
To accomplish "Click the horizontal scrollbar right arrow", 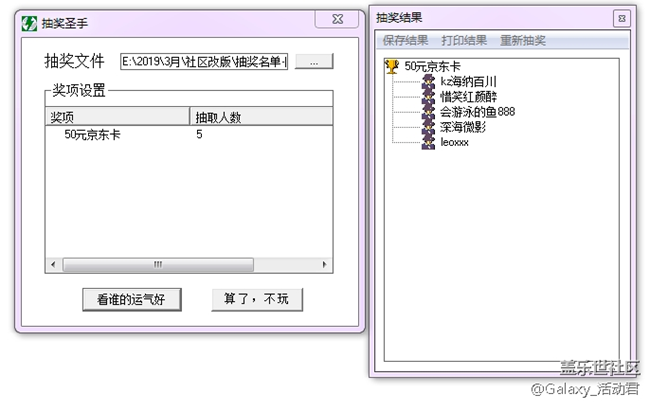I will 326,265.
